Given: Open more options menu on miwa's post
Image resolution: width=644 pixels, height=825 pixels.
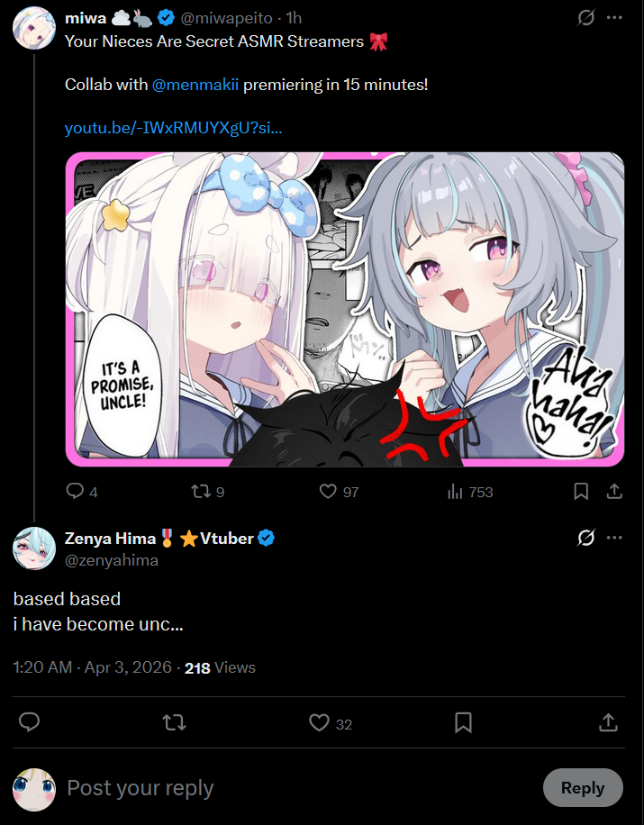Looking at the screenshot, I should [614, 18].
